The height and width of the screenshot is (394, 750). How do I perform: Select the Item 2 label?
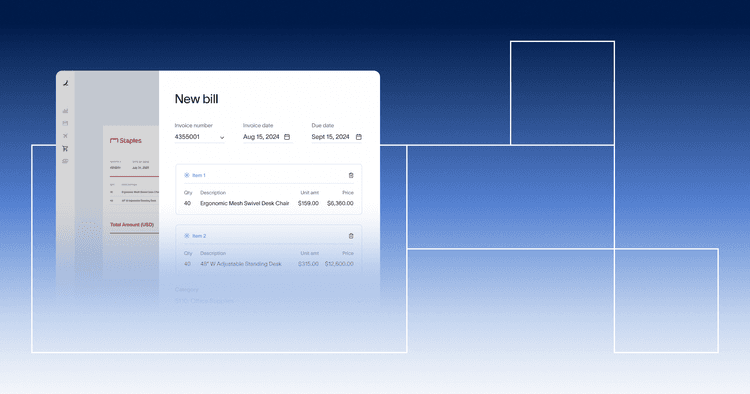(x=199, y=236)
